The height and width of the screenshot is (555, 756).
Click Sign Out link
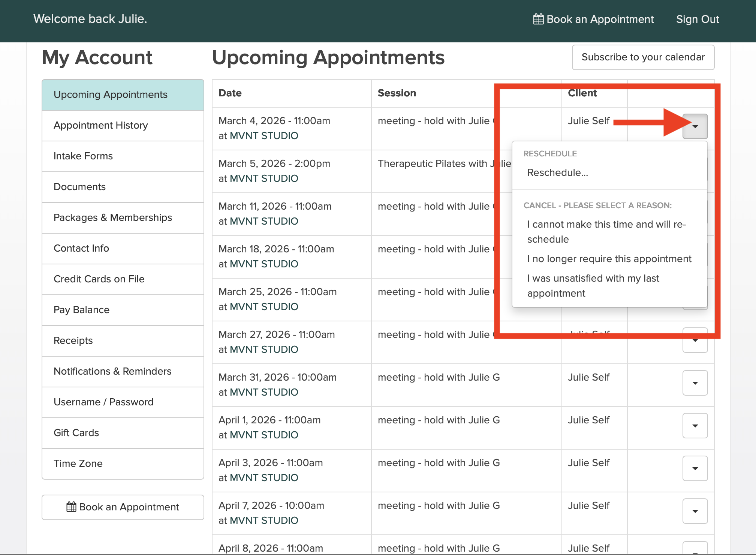click(x=697, y=19)
